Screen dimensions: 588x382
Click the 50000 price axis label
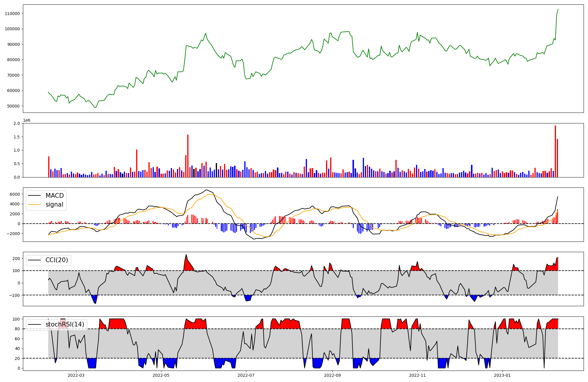[x=14, y=106]
